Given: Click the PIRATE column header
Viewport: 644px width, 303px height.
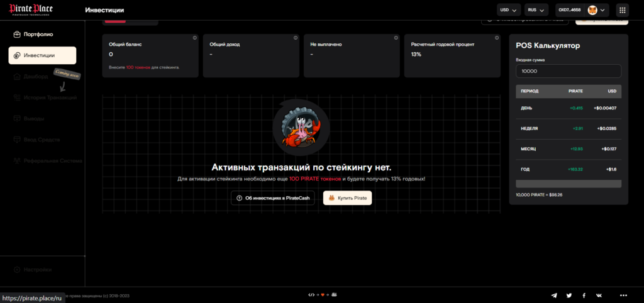Looking at the screenshot, I should (575, 91).
